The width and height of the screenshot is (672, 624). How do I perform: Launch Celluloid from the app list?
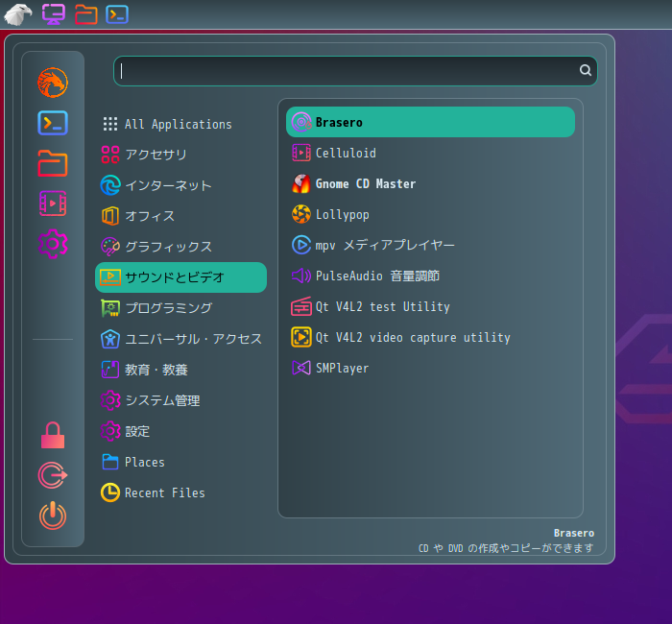[430, 153]
